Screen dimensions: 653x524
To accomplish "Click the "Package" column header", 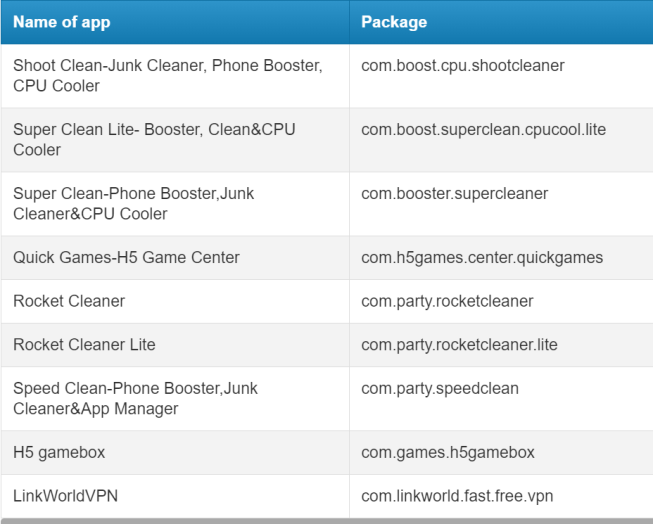I will pyautogui.click(x=394, y=22).
